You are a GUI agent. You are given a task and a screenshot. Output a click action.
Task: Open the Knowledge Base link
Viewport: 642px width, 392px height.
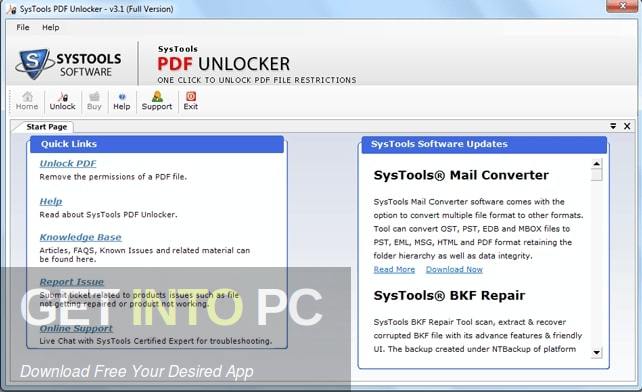click(x=81, y=237)
